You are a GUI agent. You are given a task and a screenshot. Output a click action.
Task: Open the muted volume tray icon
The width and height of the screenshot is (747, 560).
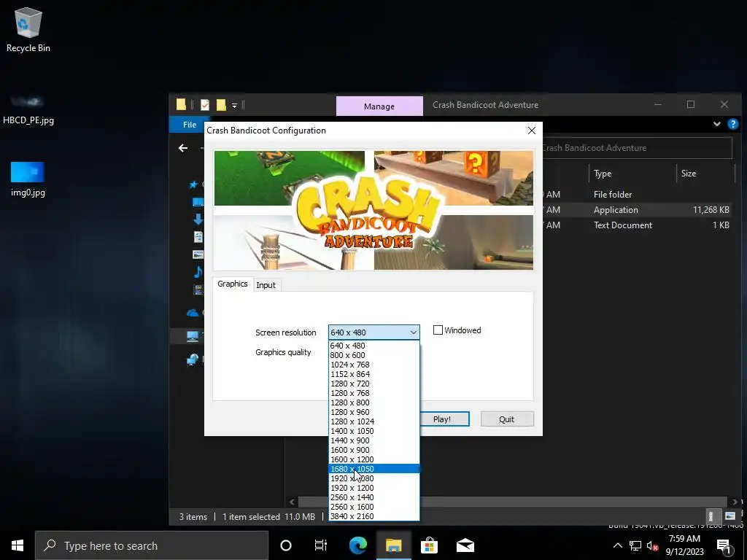[x=652, y=545]
